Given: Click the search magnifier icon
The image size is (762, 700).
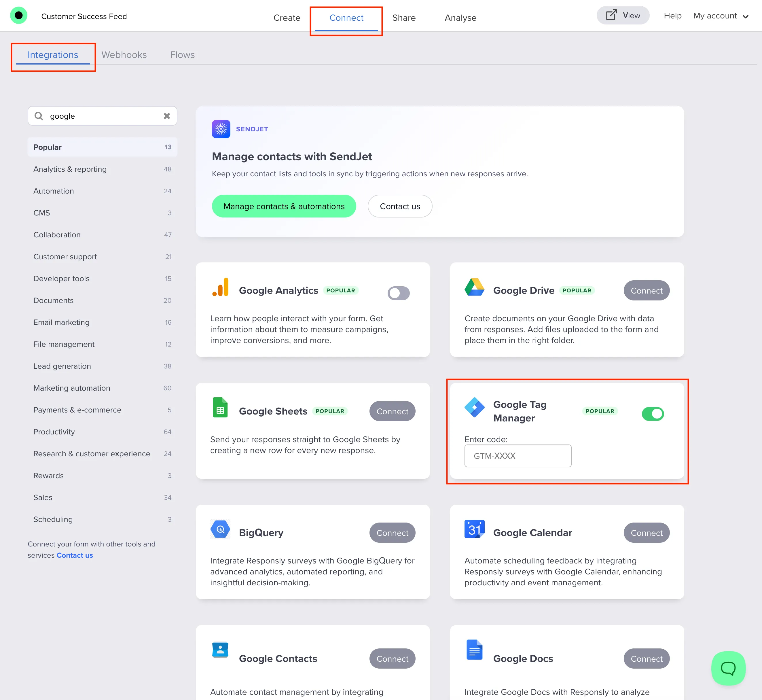Looking at the screenshot, I should 39,116.
